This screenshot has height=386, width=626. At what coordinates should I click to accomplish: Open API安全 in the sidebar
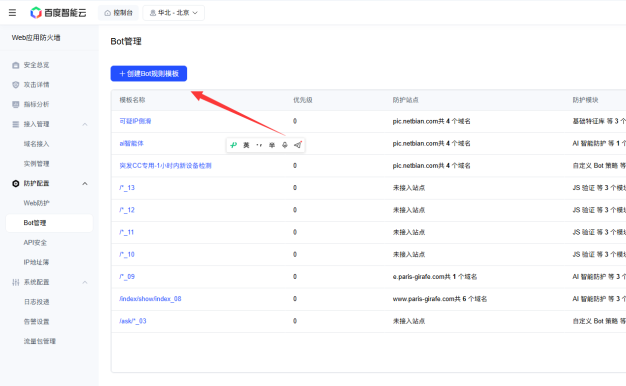pyautogui.click(x=35, y=243)
